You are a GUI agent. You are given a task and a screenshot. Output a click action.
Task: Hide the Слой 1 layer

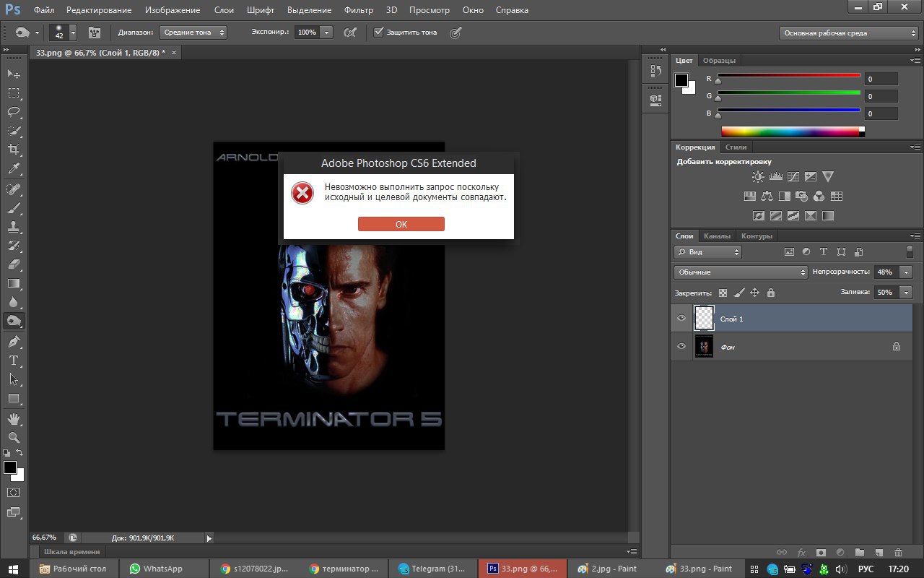[x=681, y=319]
